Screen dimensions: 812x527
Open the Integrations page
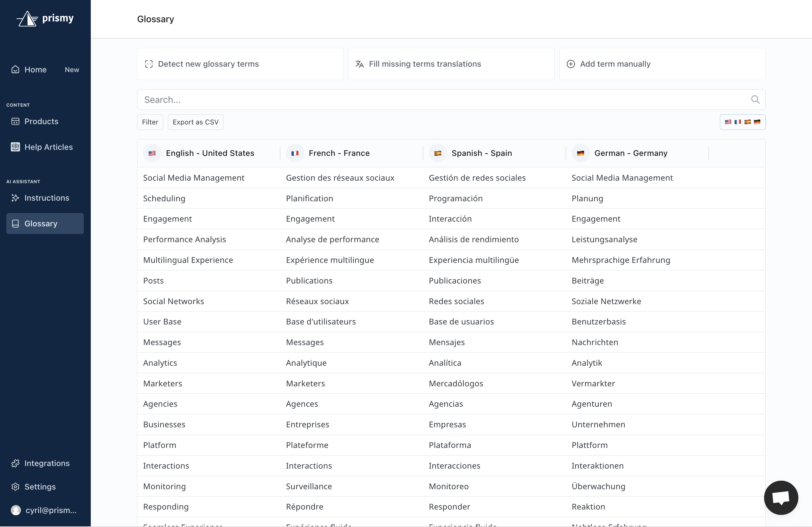(x=47, y=463)
